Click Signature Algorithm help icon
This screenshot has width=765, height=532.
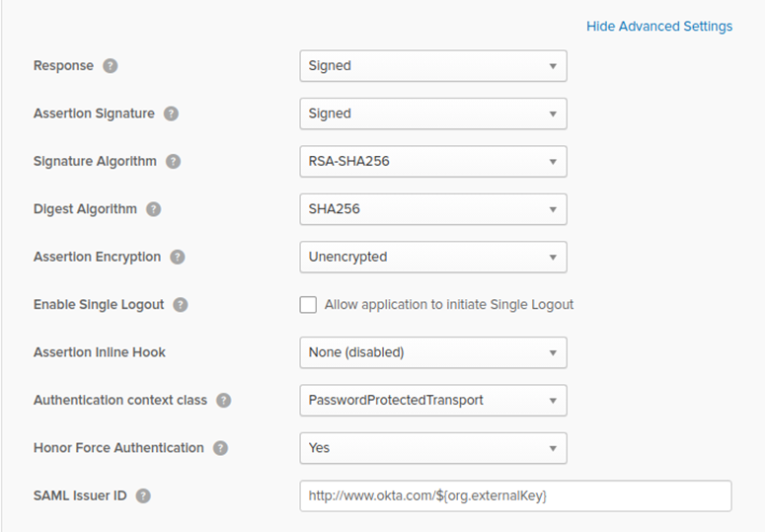pos(174,161)
